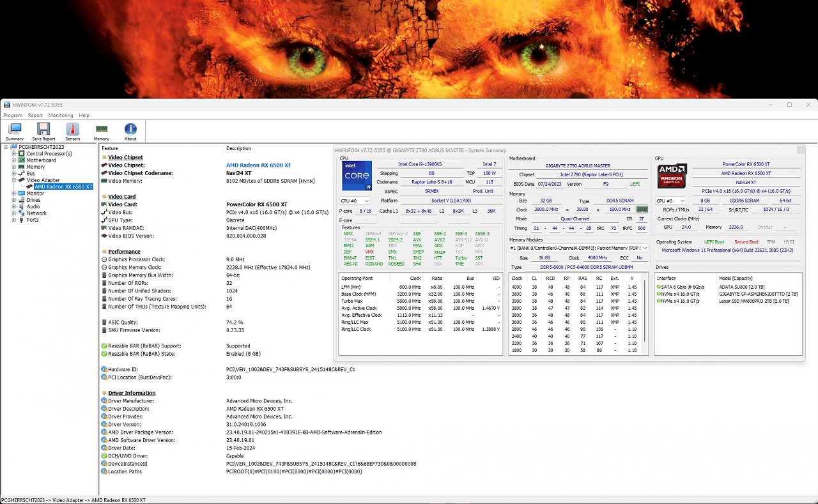
Task: Click green status icon for SATA drive
Action: pos(659,287)
